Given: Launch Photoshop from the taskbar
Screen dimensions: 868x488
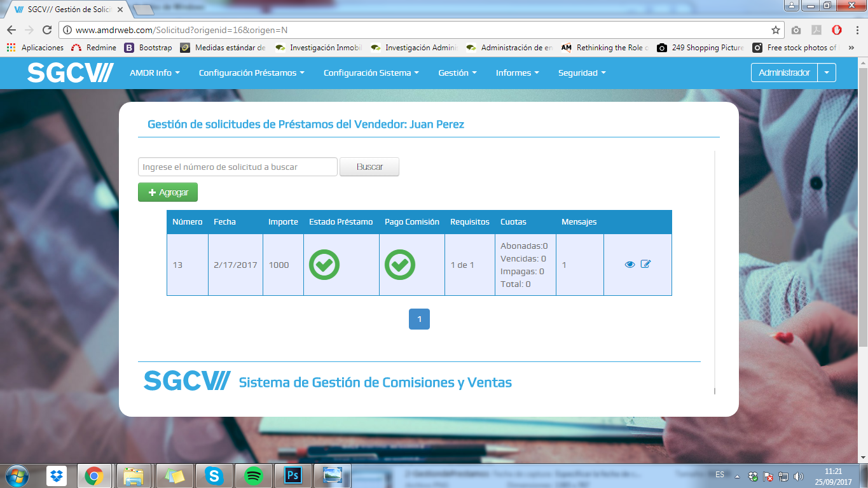Looking at the screenshot, I should pyautogui.click(x=293, y=475).
